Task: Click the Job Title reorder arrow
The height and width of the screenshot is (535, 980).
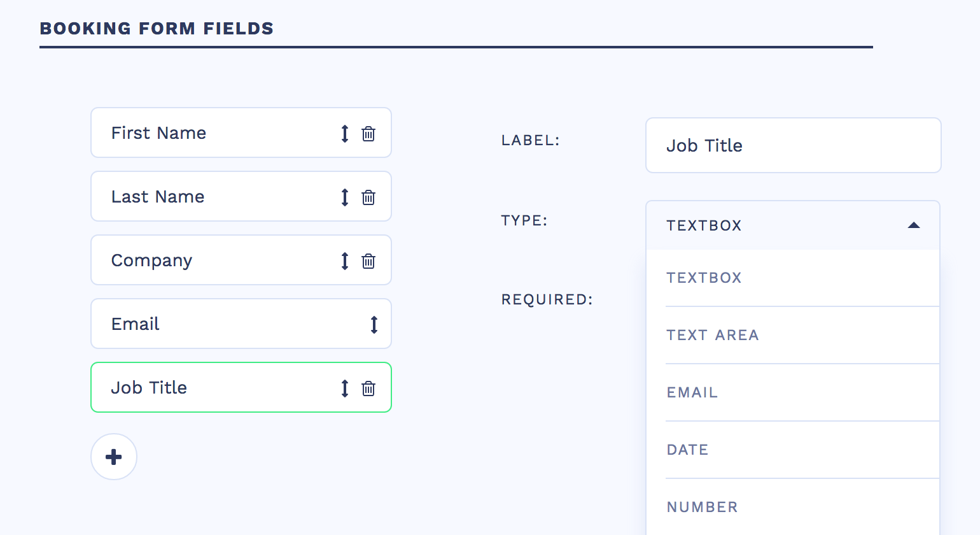Action: point(345,389)
